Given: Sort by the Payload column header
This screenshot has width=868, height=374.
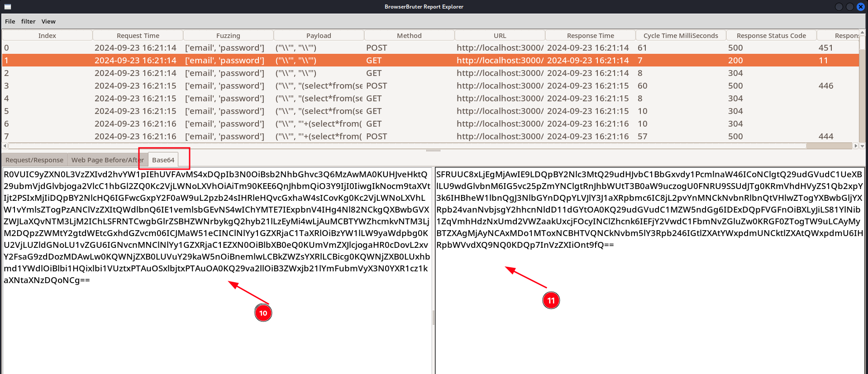Looking at the screenshot, I should click(x=319, y=35).
